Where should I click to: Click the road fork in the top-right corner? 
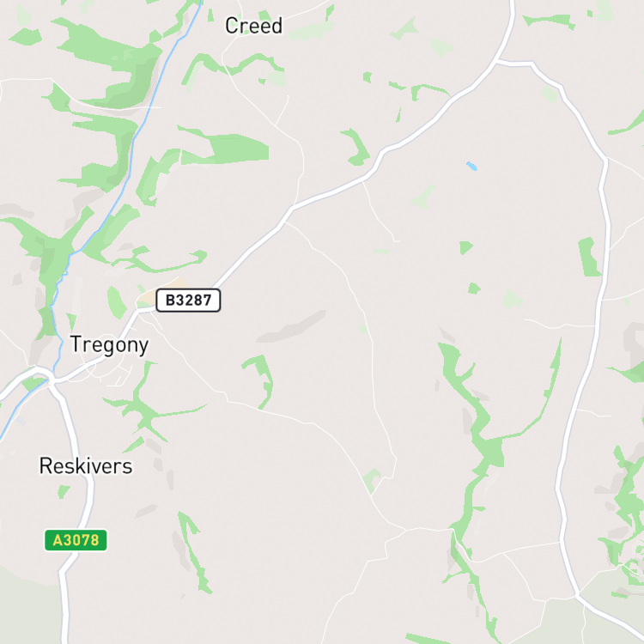tap(497, 62)
